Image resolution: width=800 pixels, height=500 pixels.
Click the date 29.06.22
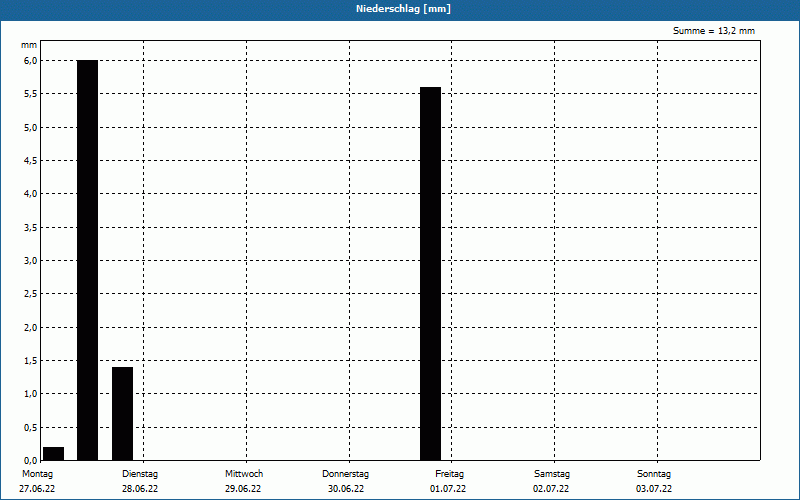pyautogui.click(x=243, y=488)
